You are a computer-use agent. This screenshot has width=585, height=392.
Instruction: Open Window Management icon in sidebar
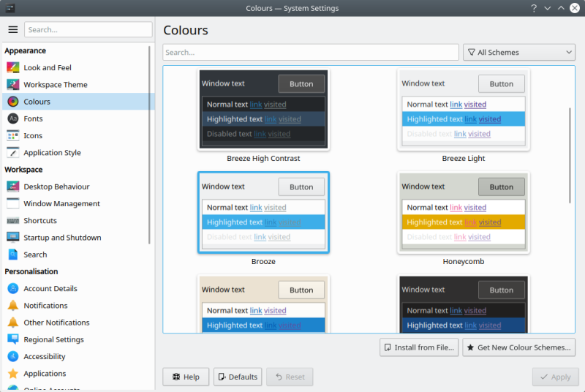click(12, 203)
